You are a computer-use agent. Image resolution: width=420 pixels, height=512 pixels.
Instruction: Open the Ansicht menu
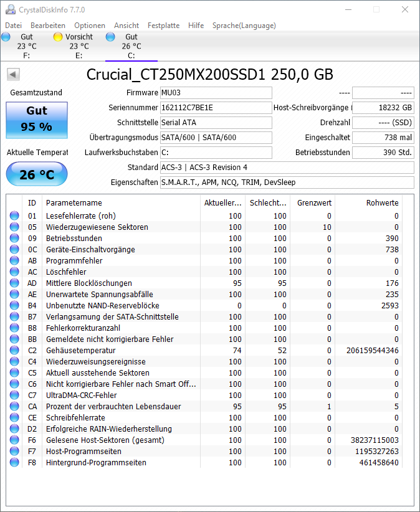126,26
